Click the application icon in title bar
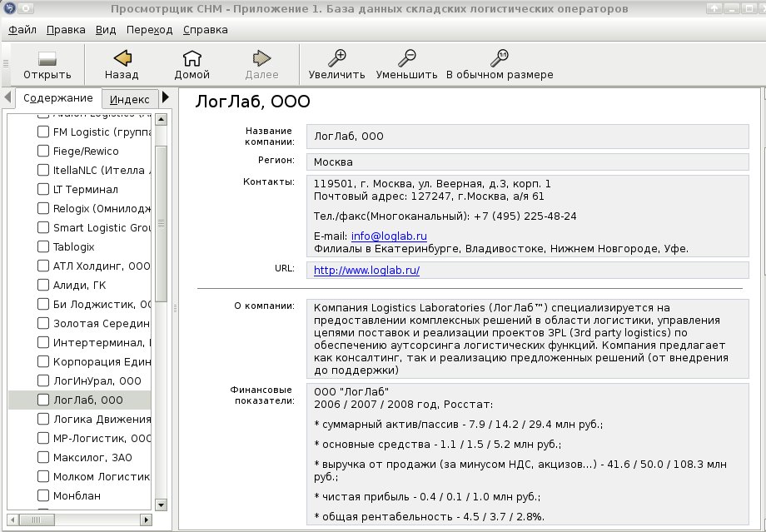Image resolution: width=766 pixels, height=532 pixels. coord(8,8)
